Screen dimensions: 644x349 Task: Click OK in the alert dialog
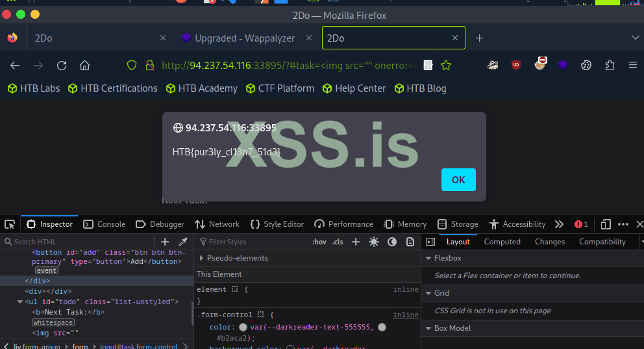(x=458, y=179)
